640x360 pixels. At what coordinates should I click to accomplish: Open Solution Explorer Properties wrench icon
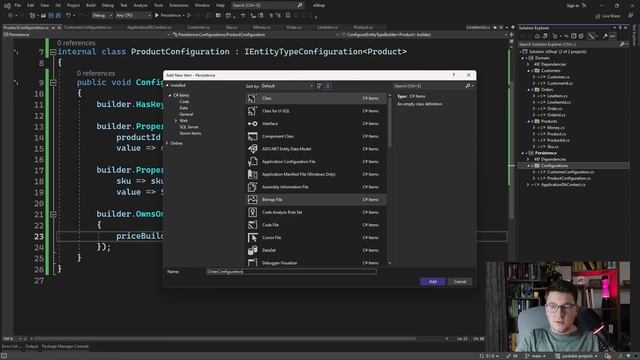click(605, 36)
